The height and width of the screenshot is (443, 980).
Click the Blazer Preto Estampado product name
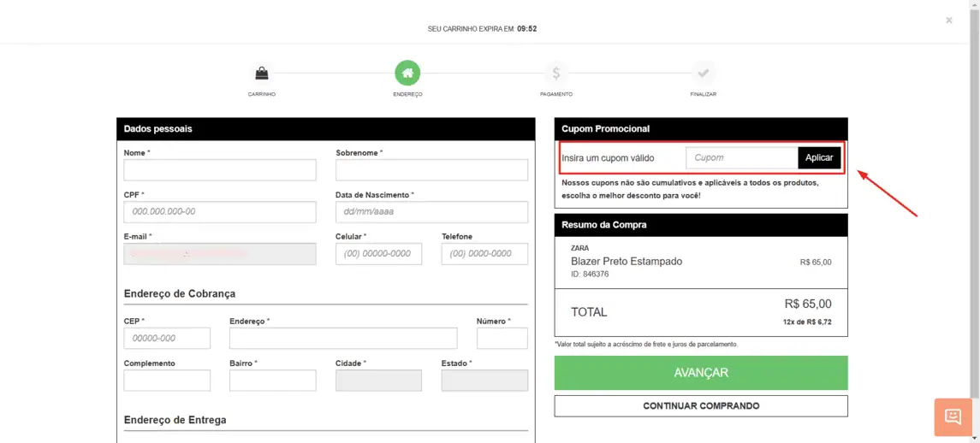coord(627,262)
